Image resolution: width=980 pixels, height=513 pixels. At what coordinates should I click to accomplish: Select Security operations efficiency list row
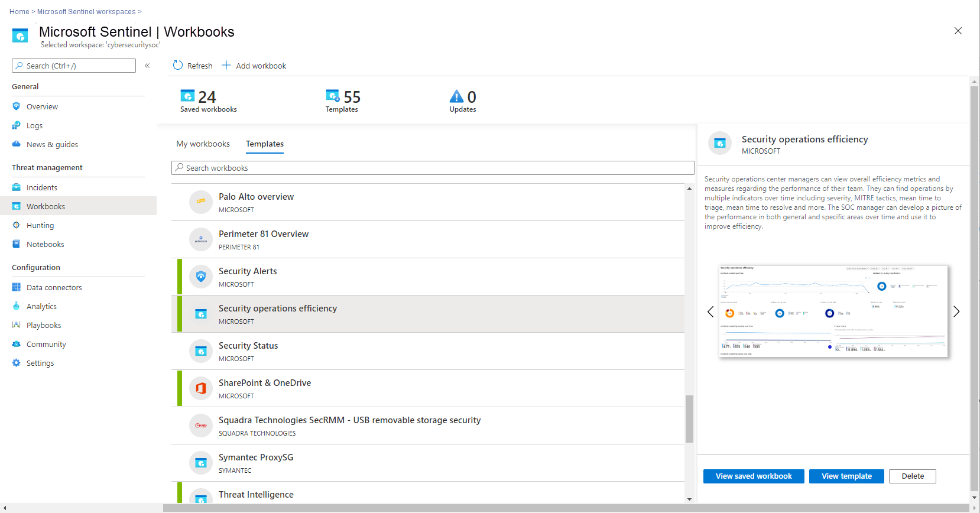[428, 314]
